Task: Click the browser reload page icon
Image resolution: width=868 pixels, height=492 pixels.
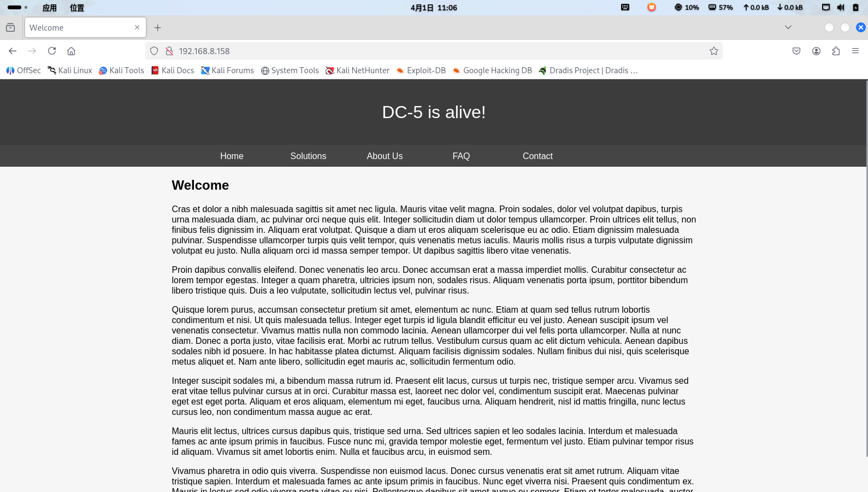Action: click(x=52, y=51)
